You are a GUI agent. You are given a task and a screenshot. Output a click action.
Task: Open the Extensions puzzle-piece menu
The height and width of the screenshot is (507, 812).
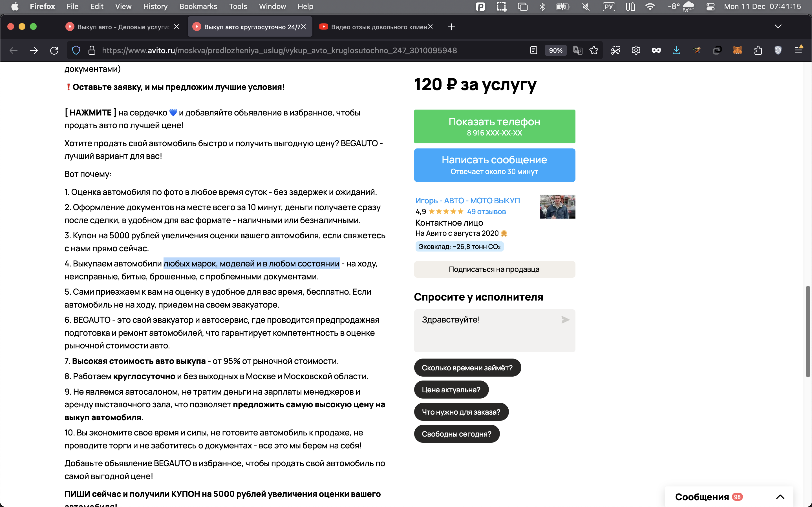tap(758, 50)
